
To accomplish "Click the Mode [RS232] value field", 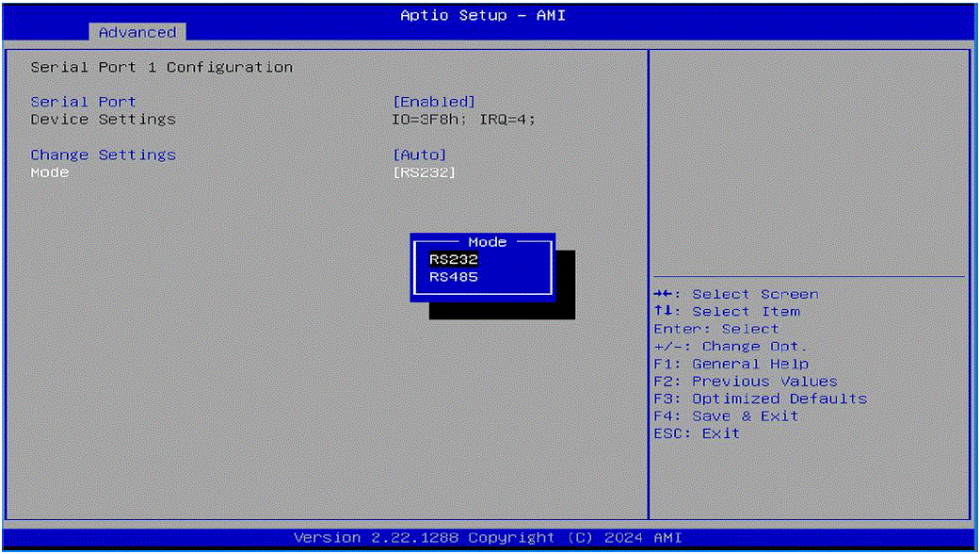I will [x=425, y=172].
